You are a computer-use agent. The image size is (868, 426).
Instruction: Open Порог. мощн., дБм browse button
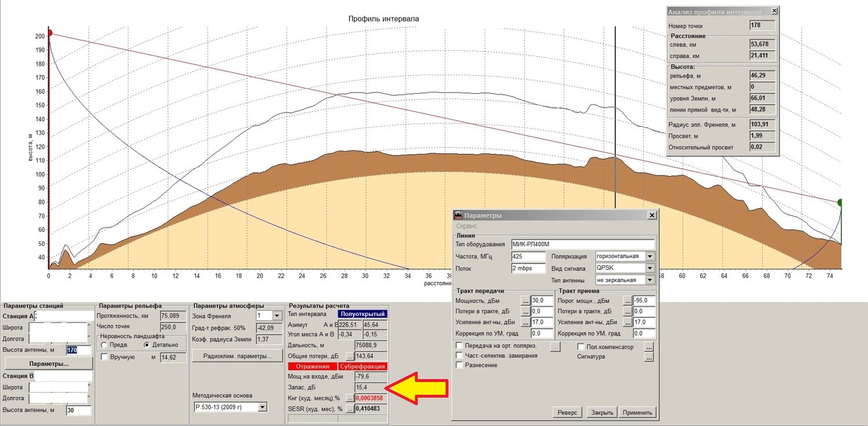pos(627,301)
